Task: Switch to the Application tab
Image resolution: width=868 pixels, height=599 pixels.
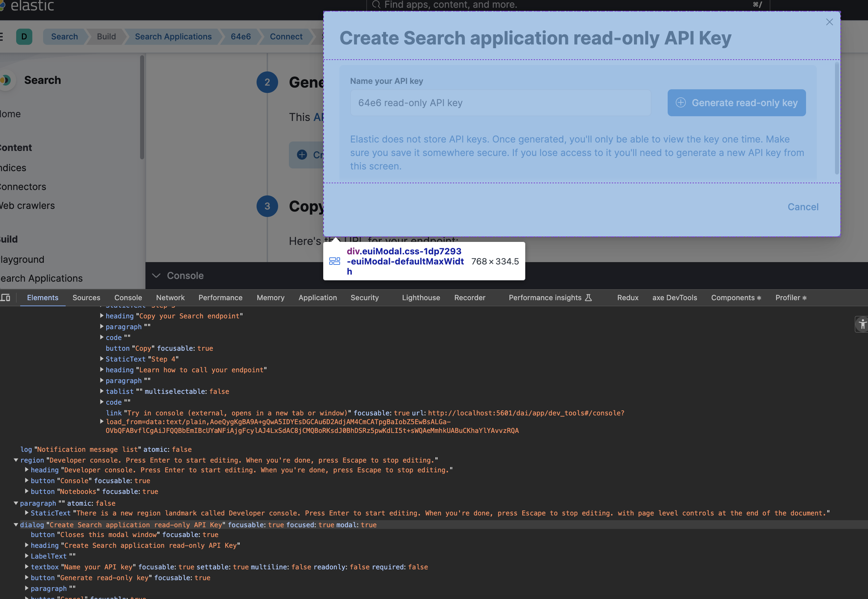Action: (318, 297)
